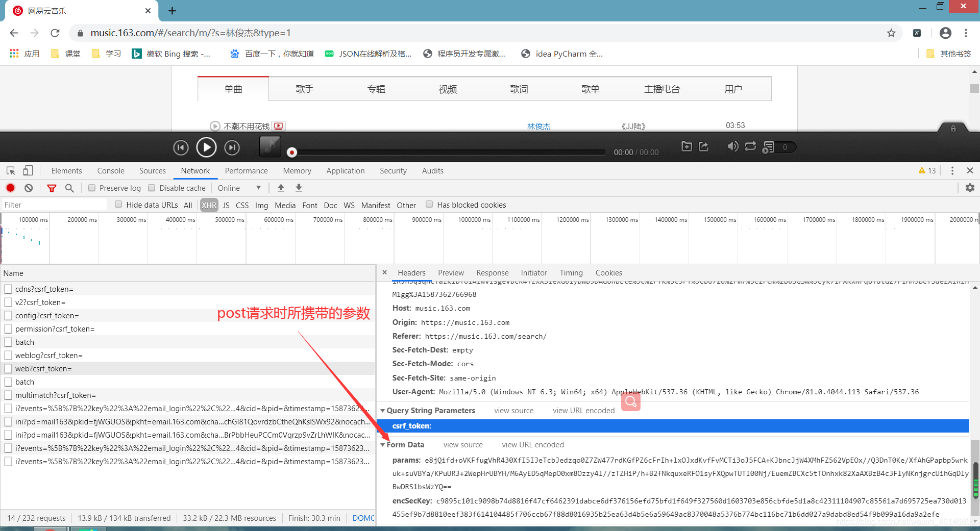Reload the page with the refresh icon
The width and height of the screenshot is (980, 531).
[55, 33]
